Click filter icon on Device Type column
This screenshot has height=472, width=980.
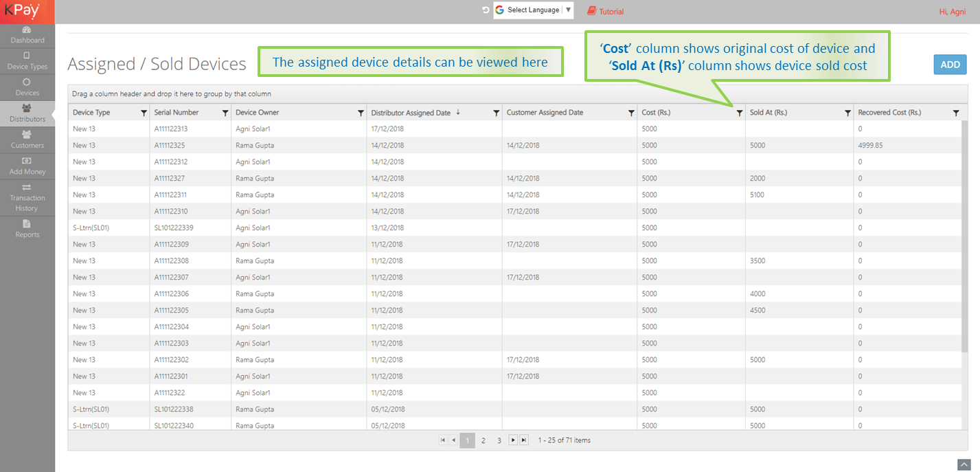tap(144, 113)
